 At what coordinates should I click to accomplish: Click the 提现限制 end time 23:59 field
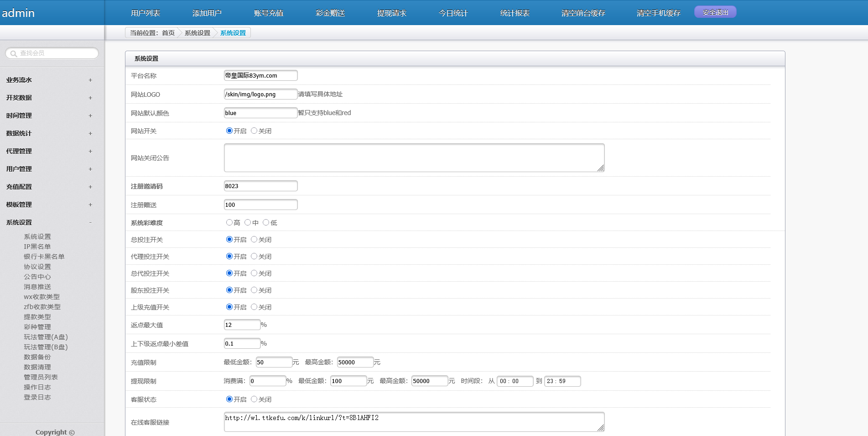pyautogui.click(x=562, y=381)
